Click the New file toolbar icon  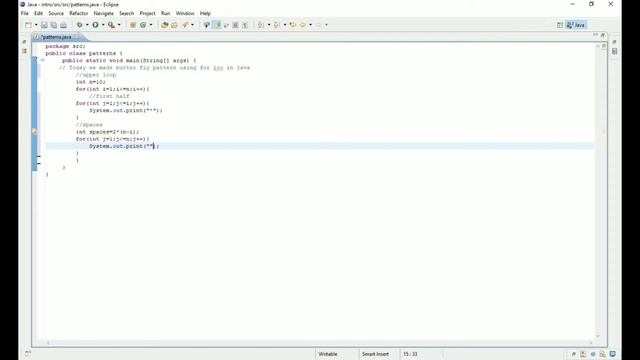[x=28, y=25]
